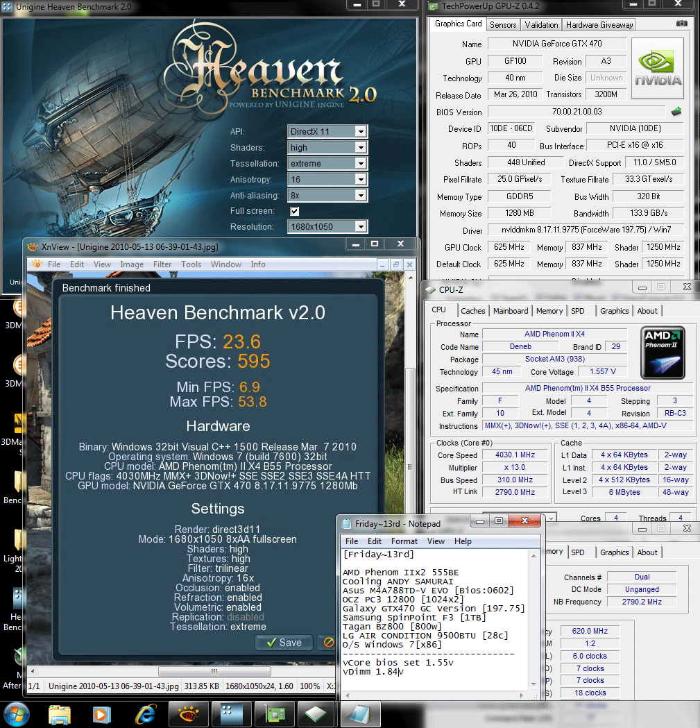The height and width of the screenshot is (728, 700).
Task: Open the XnView Tools menu
Action: tap(191, 264)
